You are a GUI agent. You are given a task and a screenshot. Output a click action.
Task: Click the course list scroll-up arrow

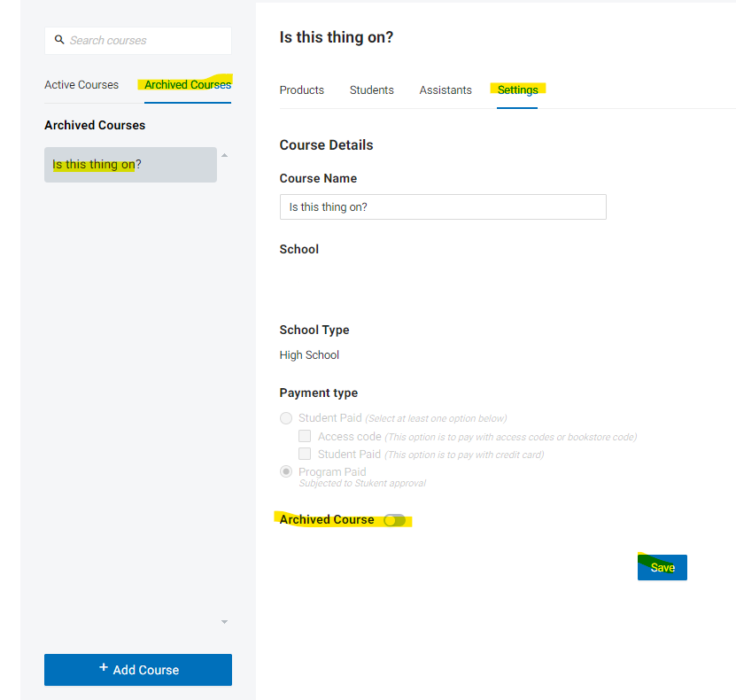224,155
